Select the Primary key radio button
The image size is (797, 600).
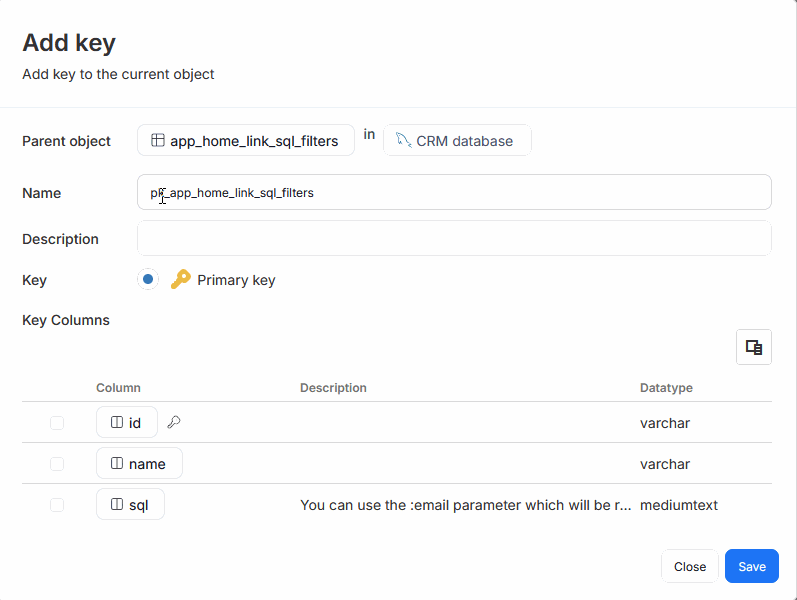(148, 280)
